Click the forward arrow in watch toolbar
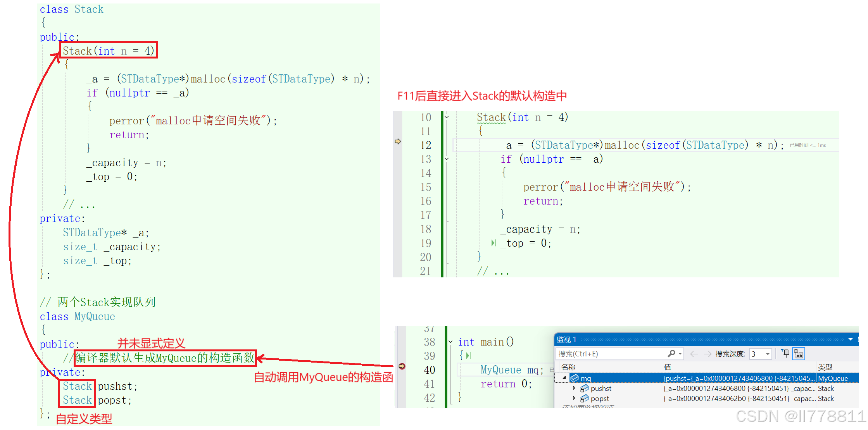This screenshot has width=868, height=430. point(708,354)
